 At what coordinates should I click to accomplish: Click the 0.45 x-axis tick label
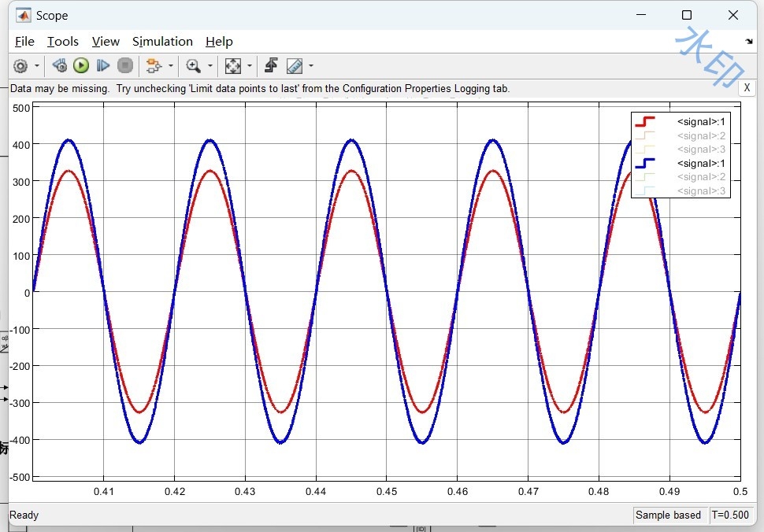(387, 492)
